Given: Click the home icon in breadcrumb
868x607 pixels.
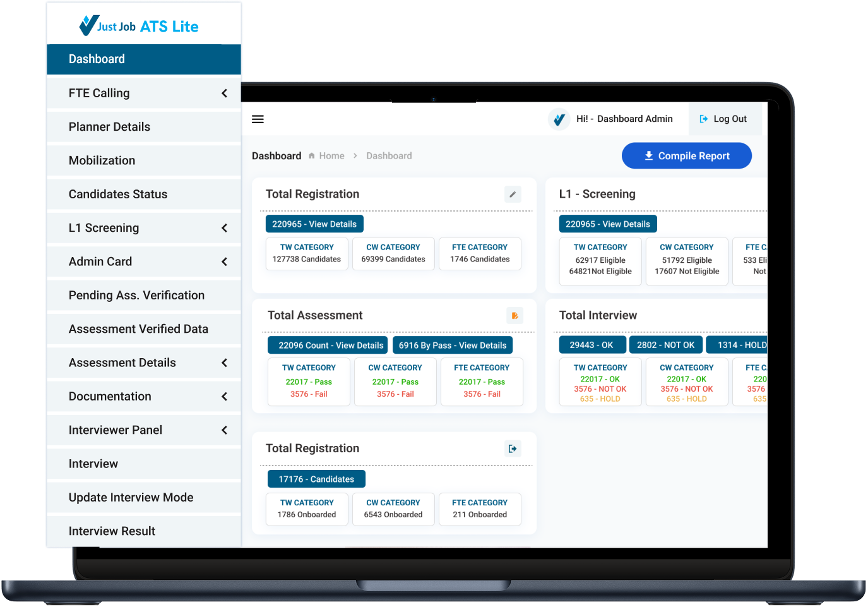Looking at the screenshot, I should (311, 156).
